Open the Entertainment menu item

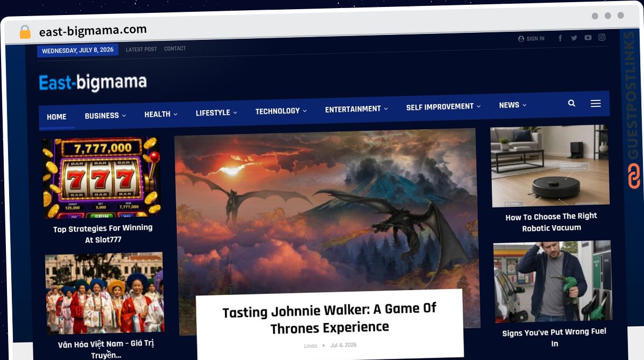coord(353,109)
